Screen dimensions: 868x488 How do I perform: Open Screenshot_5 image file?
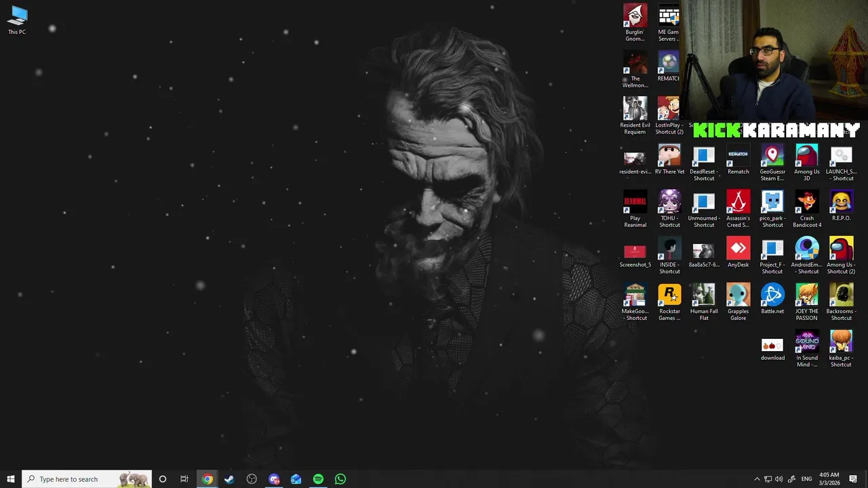coord(635,256)
